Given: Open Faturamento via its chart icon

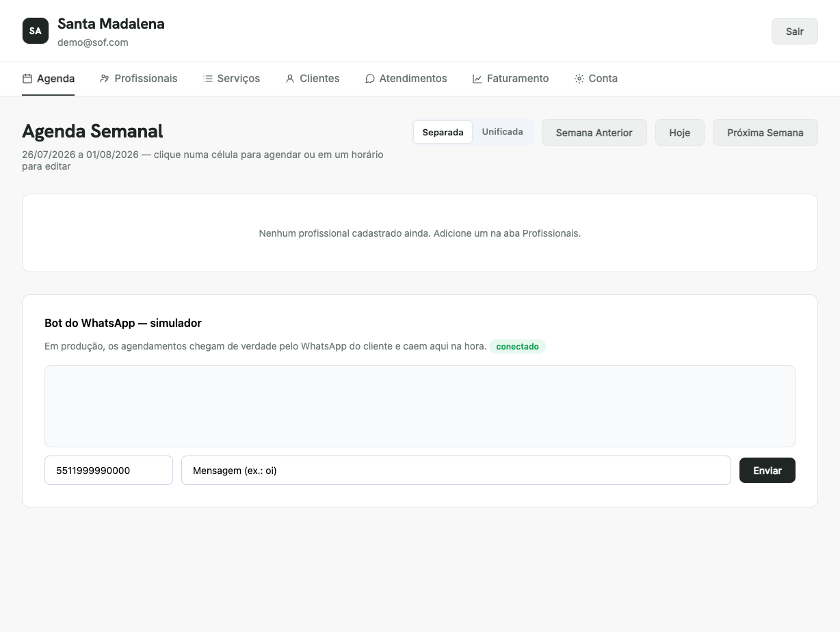Looking at the screenshot, I should click(477, 79).
